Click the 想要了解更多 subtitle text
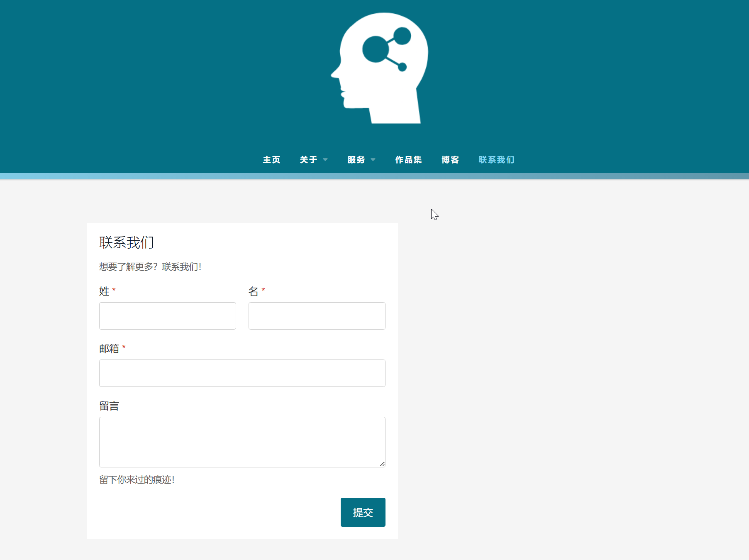 [150, 267]
